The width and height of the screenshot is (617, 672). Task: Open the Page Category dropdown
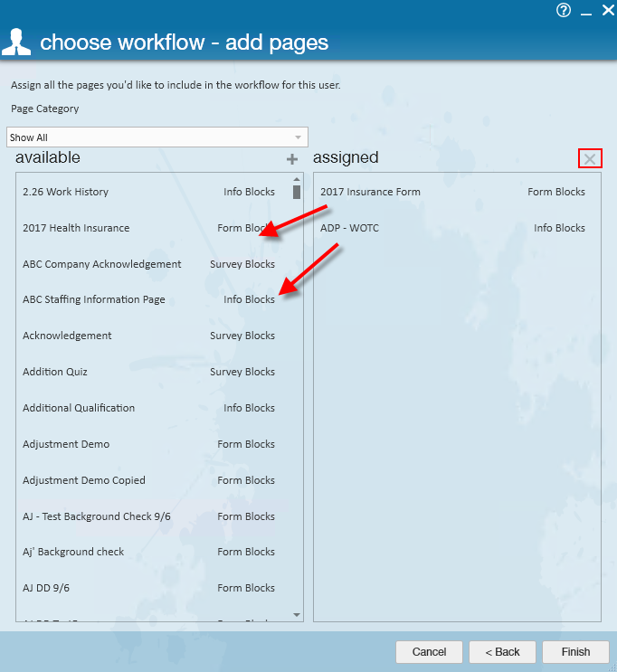tap(157, 137)
